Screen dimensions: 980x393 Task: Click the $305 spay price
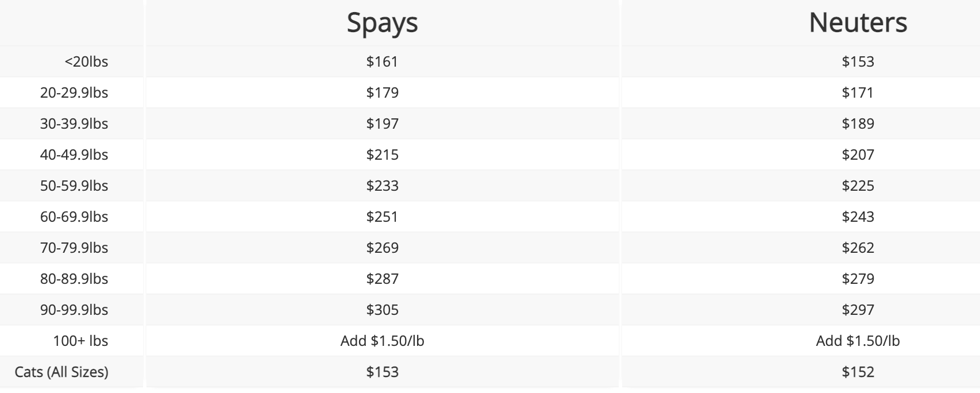[x=382, y=310]
